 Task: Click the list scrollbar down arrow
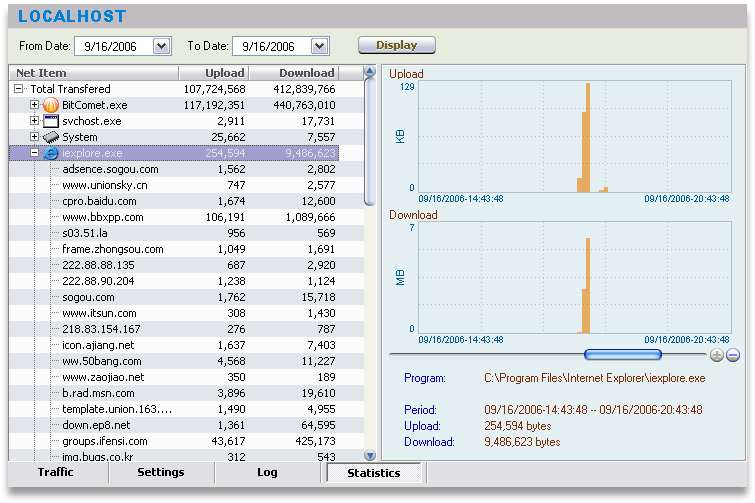coord(370,455)
